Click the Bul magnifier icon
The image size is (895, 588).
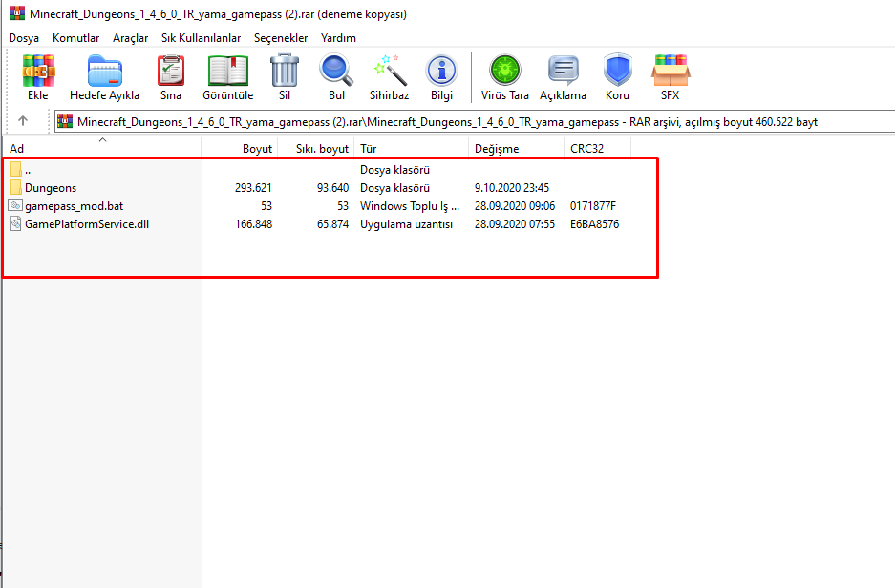pos(336,70)
